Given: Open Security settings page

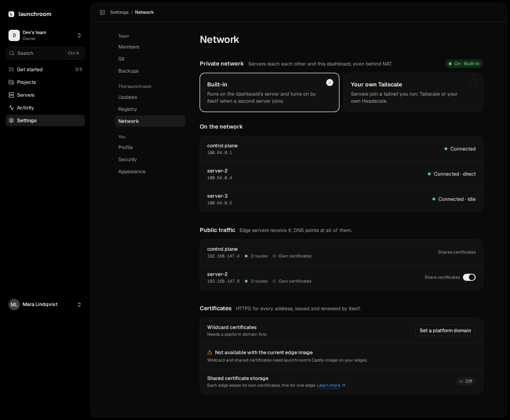Looking at the screenshot, I should click(150, 159).
